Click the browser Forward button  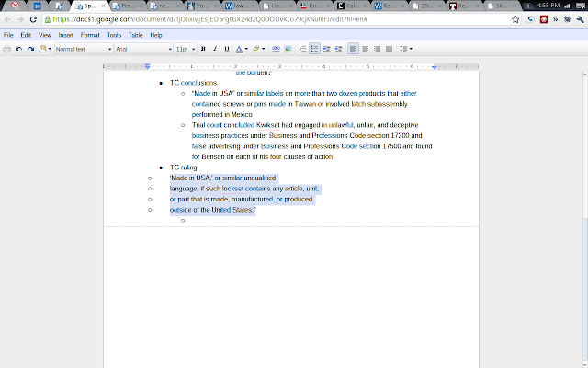[x=20, y=19]
